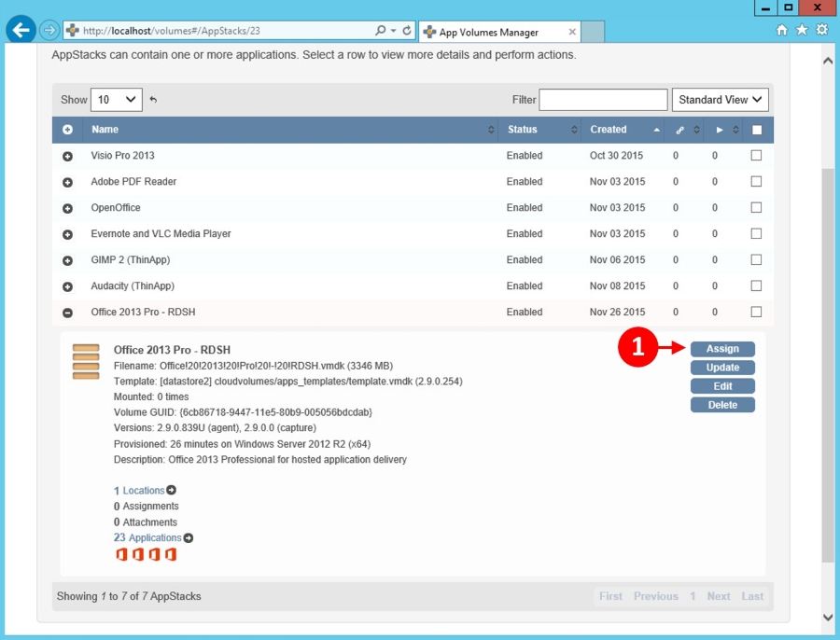Open a new blank browser tab
The width and height of the screenshot is (840, 640).
click(593, 32)
